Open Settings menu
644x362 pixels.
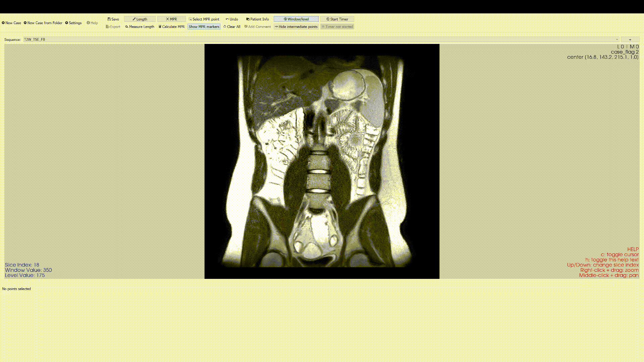tap(73, 23)
